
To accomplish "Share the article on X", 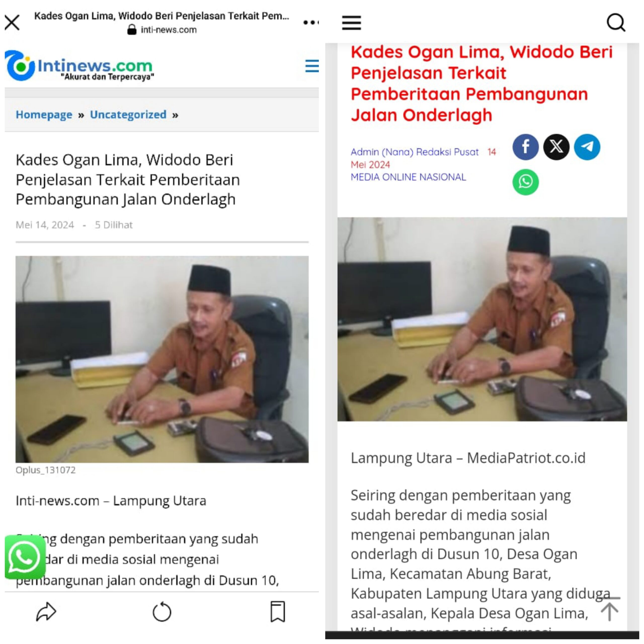I will (x=556, y=147).
